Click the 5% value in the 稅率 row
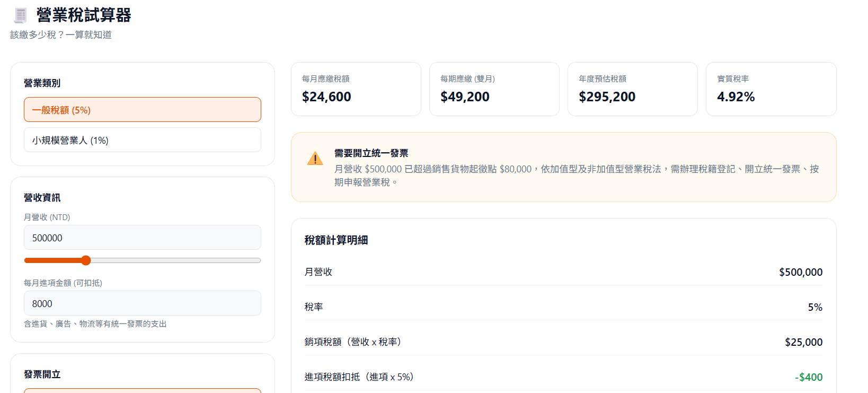Viewport: 868px width, 393px height. pyautogui.click(x=815, y=307)
